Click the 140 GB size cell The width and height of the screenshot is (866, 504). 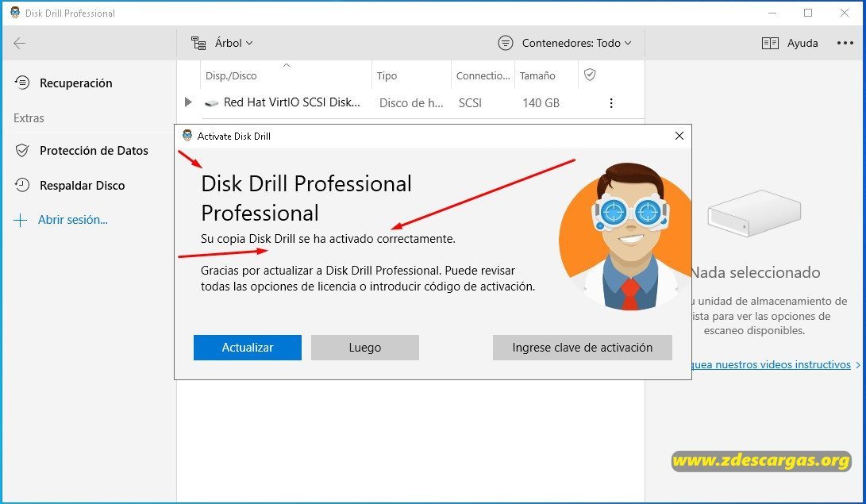[541, 103]
